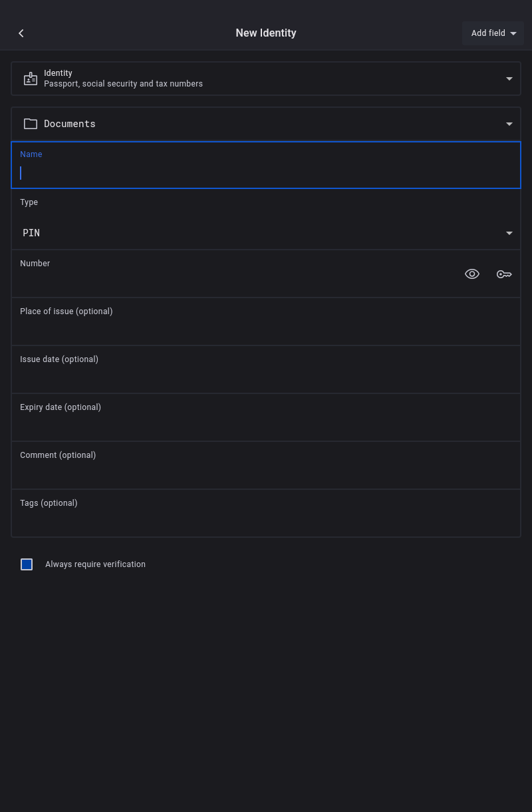The image size is (532, 812).
Task: Expand the Documents folder dropdown arrow
Action: pyautogui.click(x=509, y=124)
